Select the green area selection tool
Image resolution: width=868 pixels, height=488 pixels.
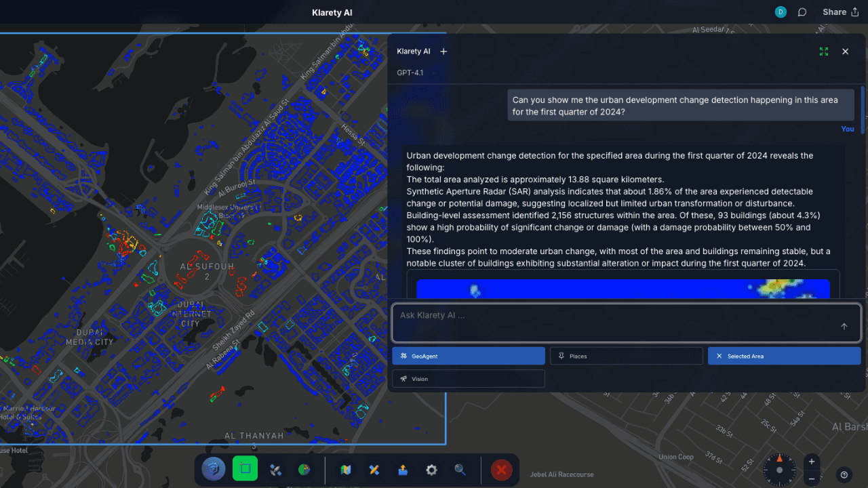tap(245, 469)
